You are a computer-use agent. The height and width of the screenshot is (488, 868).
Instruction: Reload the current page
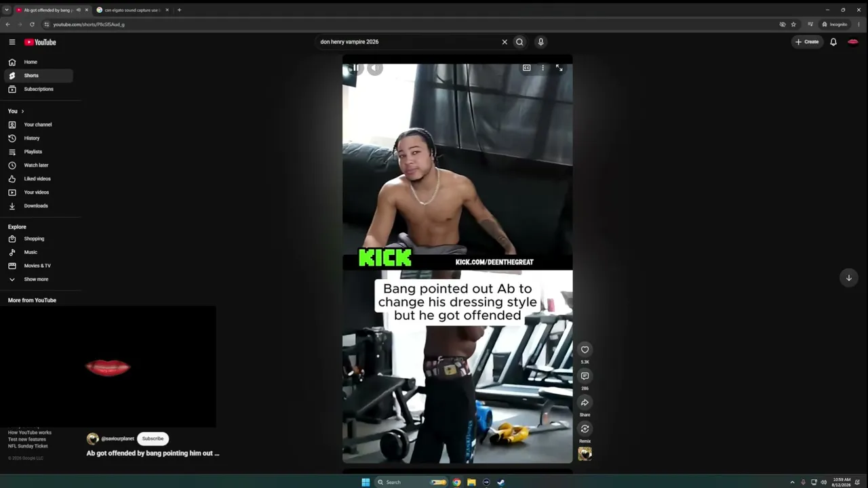point(32,24)
